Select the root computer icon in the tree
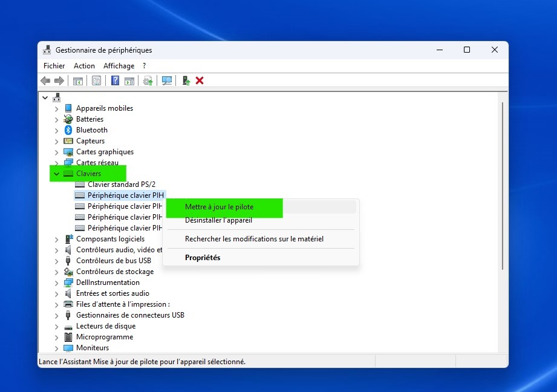Viewport: 557px width, 392px height. [x=56, y=97]
